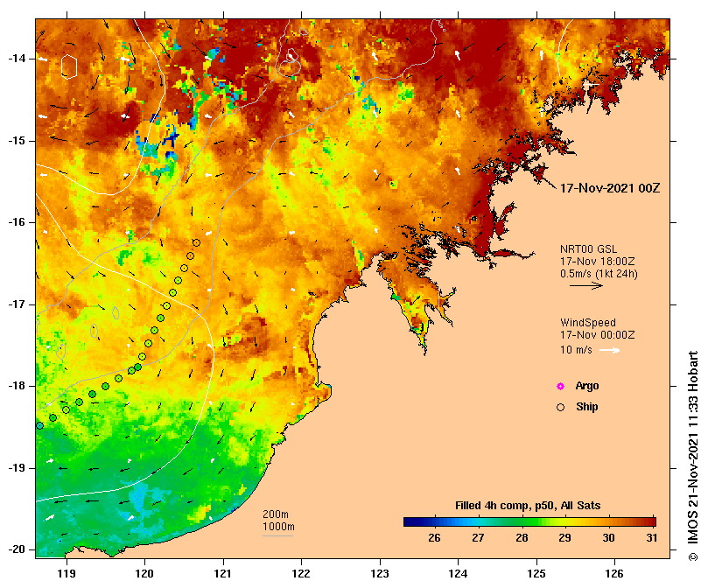Click the colour bar value 28

522,538
